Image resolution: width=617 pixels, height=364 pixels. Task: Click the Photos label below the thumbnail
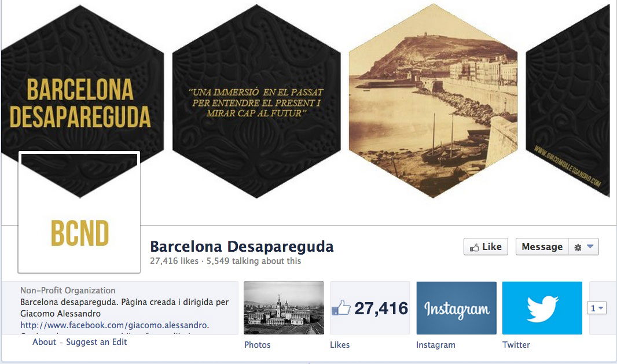[258, 345]
